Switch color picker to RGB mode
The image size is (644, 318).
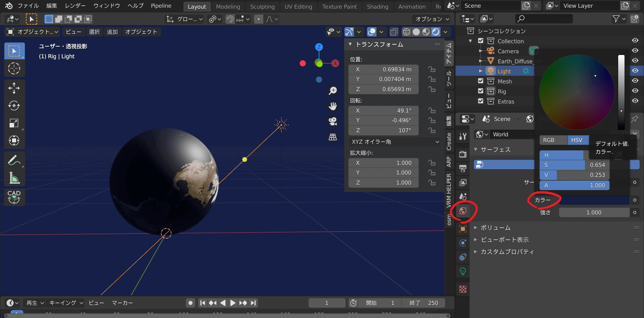point(553,140)
